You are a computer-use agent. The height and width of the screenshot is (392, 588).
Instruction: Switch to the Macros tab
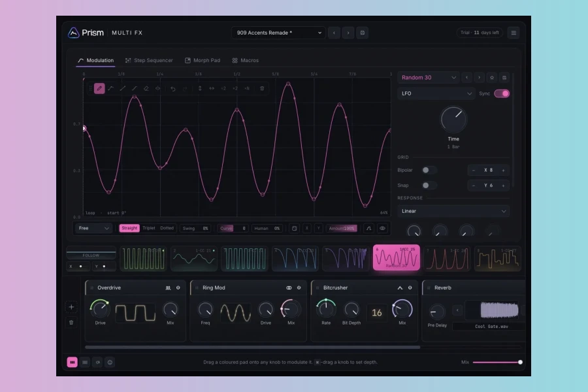245,60
